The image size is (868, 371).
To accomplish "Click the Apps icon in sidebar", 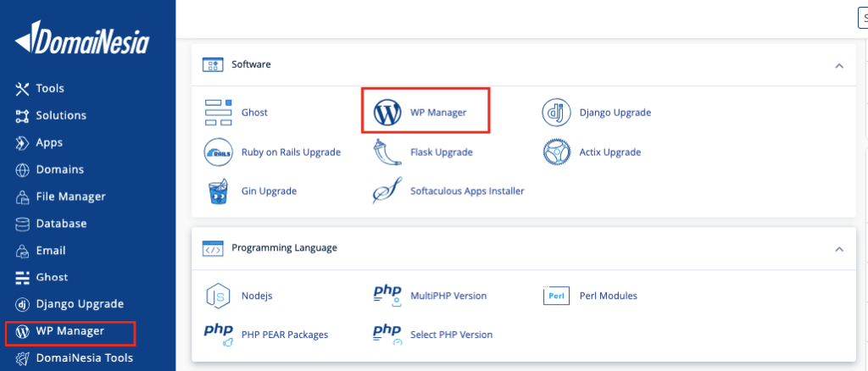I will 22,142.
